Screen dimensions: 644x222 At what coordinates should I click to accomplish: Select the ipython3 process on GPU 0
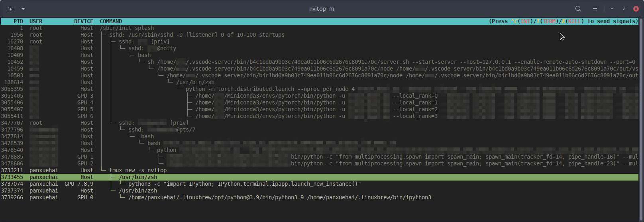(x=320, y=197)
